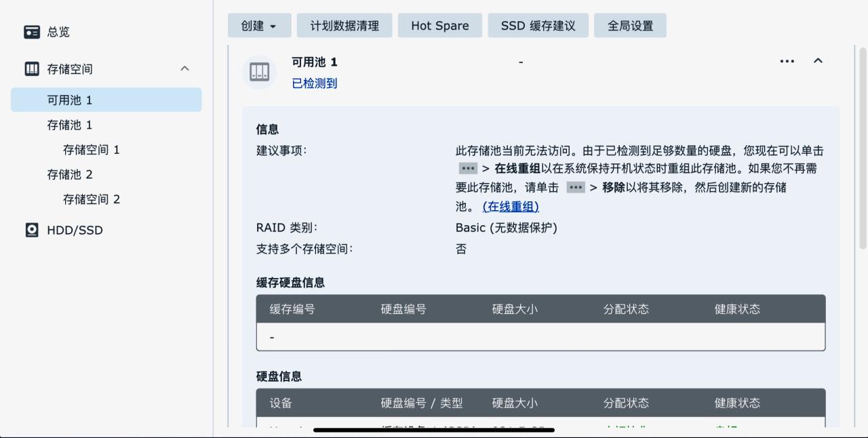Viewport: 868px width, 438px height.
Task: Open the ellipsis action menu for 可用池 1
Action: (x=787, y=61)
